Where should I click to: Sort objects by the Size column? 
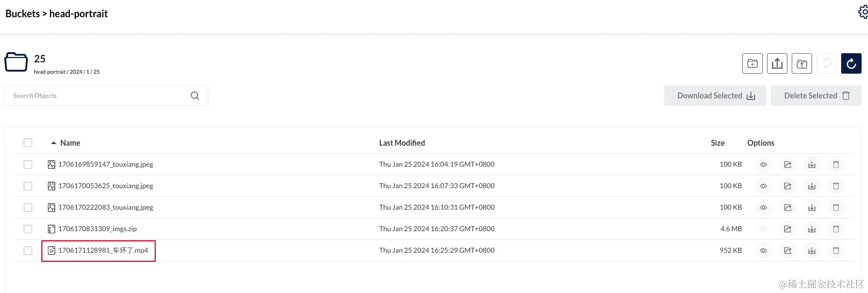[x=718, y=143]
